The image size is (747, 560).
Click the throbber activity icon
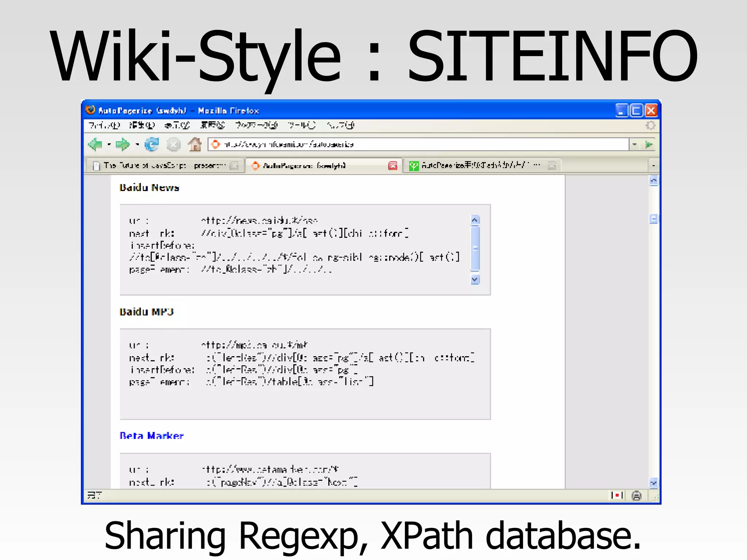pos(650,125)
